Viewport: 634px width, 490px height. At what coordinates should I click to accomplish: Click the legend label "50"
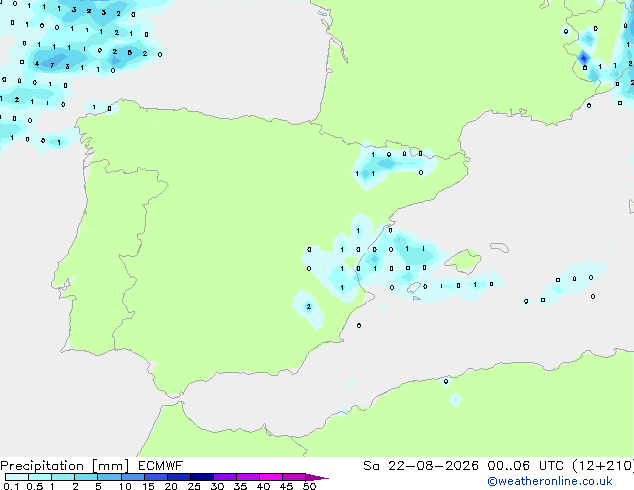point(309,486)
